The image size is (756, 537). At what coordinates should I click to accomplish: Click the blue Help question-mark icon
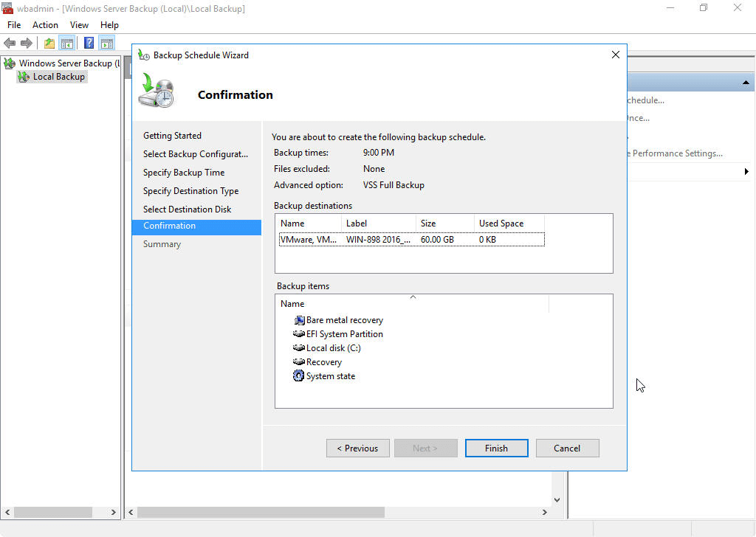click(89, 44)
